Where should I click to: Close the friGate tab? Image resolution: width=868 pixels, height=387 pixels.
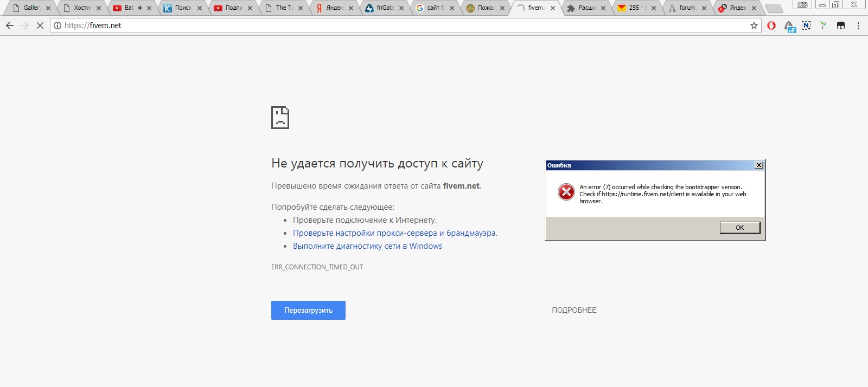pyautogui.click(x=401, y=8)
